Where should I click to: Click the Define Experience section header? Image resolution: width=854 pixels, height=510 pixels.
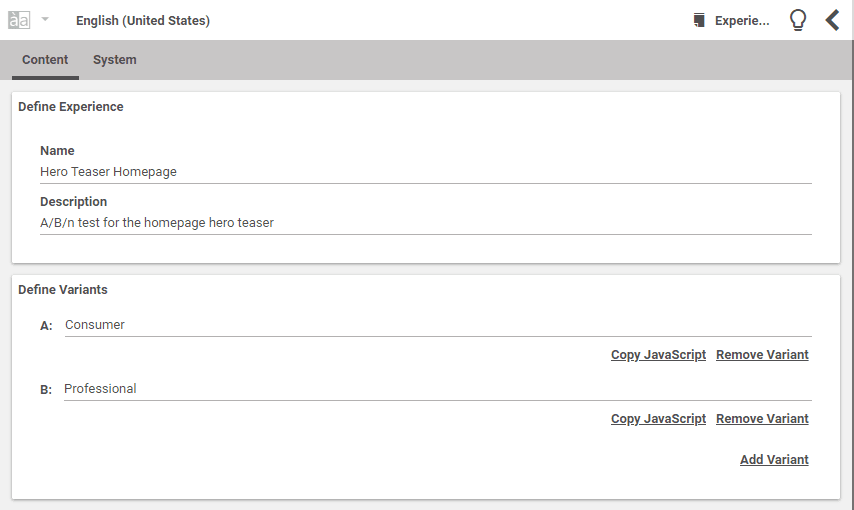[71, 107]
